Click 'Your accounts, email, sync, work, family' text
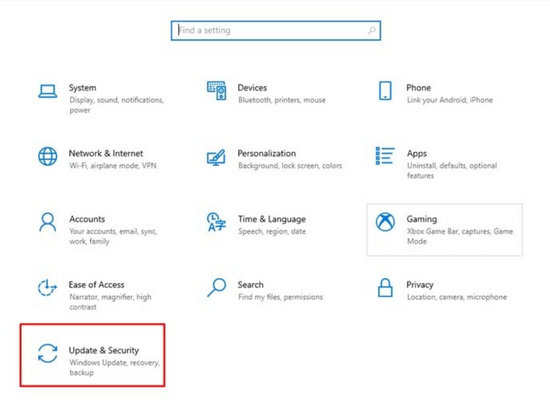The width and height of the screenshot is (550, 400). click(113, 236)
